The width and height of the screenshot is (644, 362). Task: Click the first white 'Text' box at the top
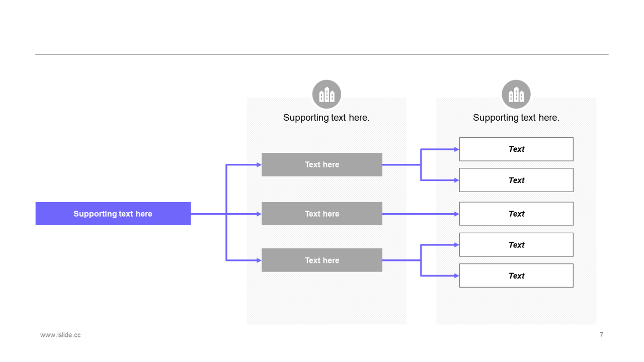516,149
